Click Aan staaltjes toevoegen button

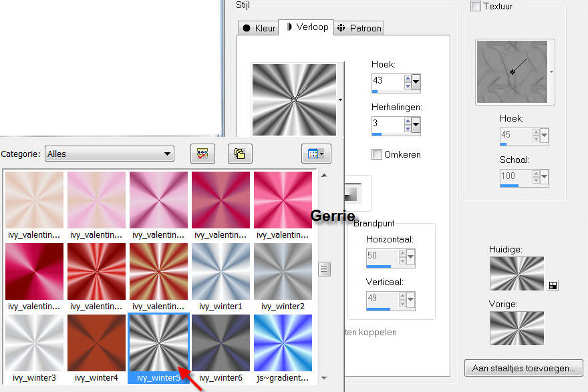pyautogui.click(x=524, y=368)
